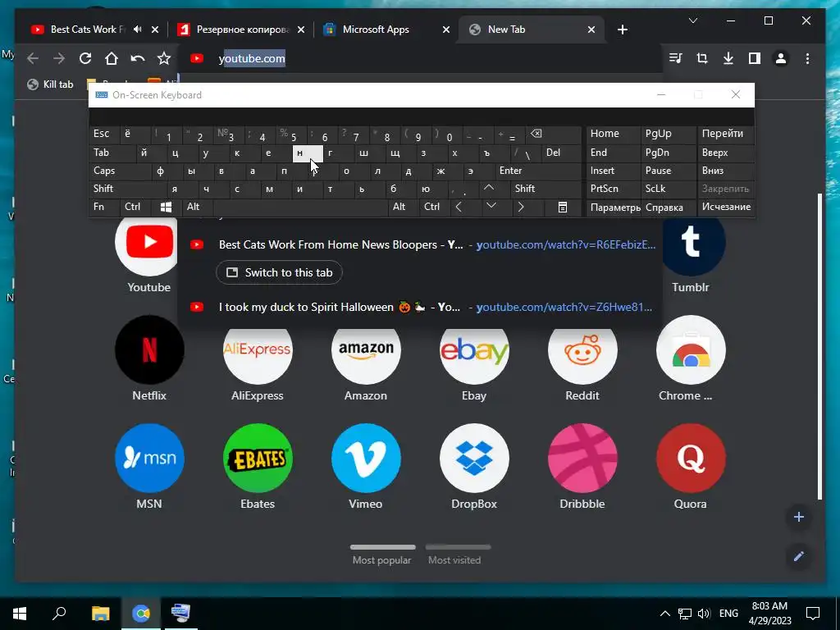Click the Kill tab bookmark
The width and height of the screenshot is (840, 630).
click(x=50, y=84)
